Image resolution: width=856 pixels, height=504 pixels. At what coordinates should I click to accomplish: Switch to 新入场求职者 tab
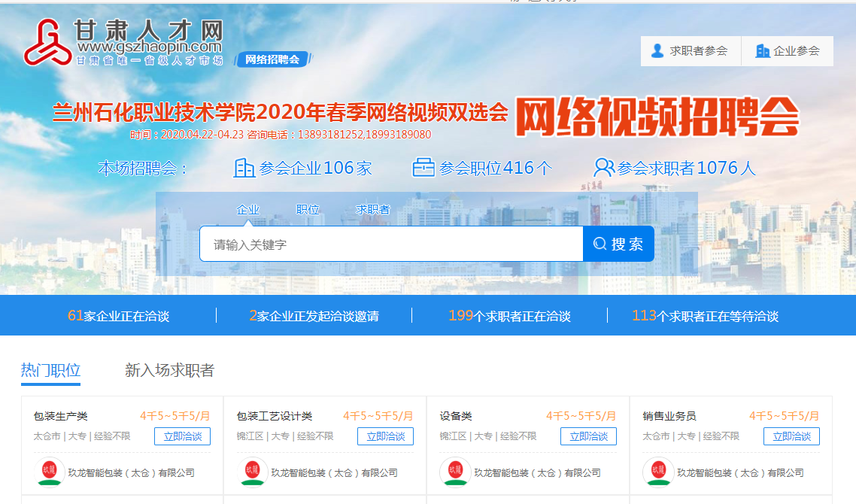[169, 370]
